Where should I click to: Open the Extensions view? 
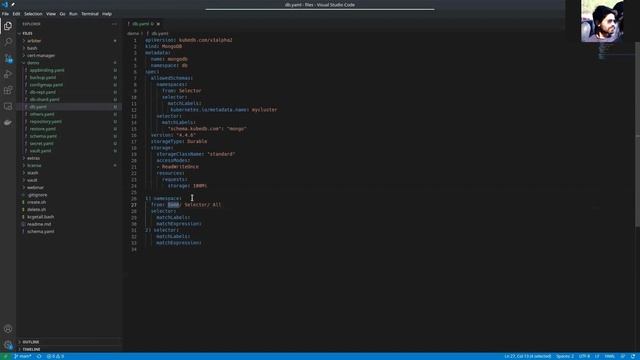(8, 90)
